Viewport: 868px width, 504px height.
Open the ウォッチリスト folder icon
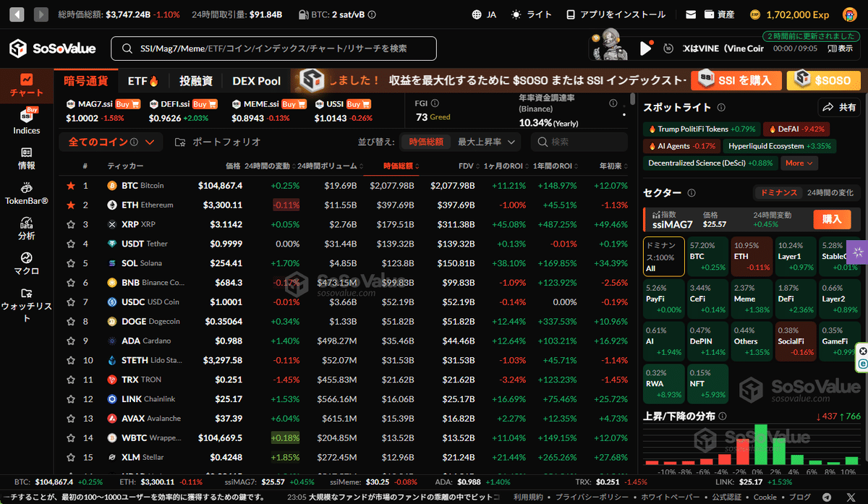tap(26, 293)
